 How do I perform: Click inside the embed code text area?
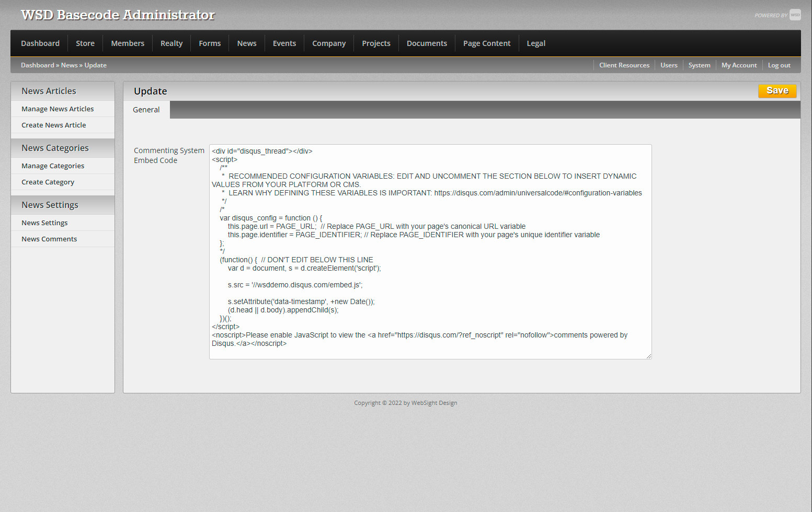coord(430,252)
